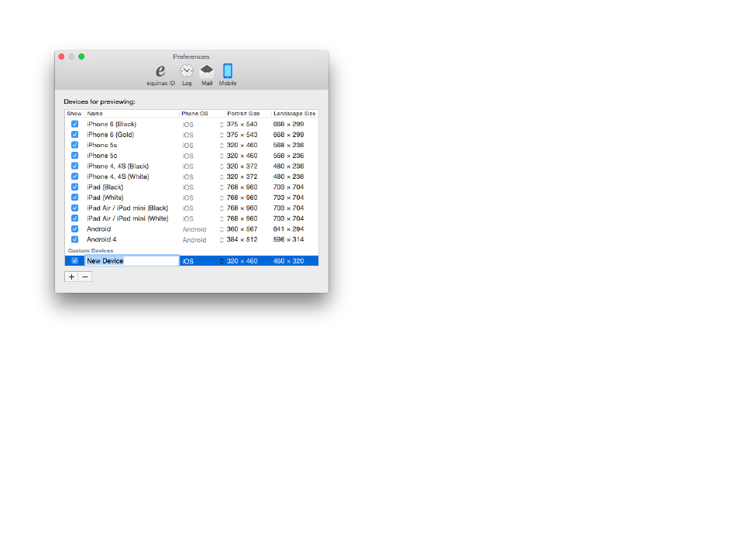Open the Log preferences pane
This screenshot has width=739, height=560.
point(187,74)
